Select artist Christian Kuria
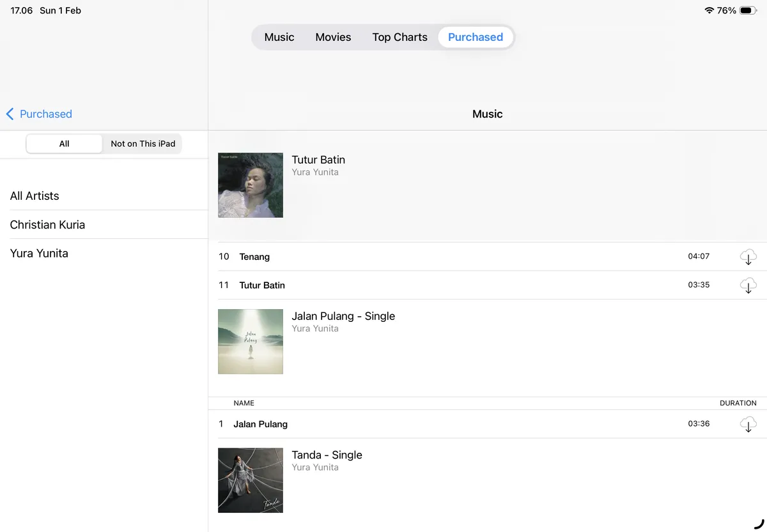 tap(47, 225)
